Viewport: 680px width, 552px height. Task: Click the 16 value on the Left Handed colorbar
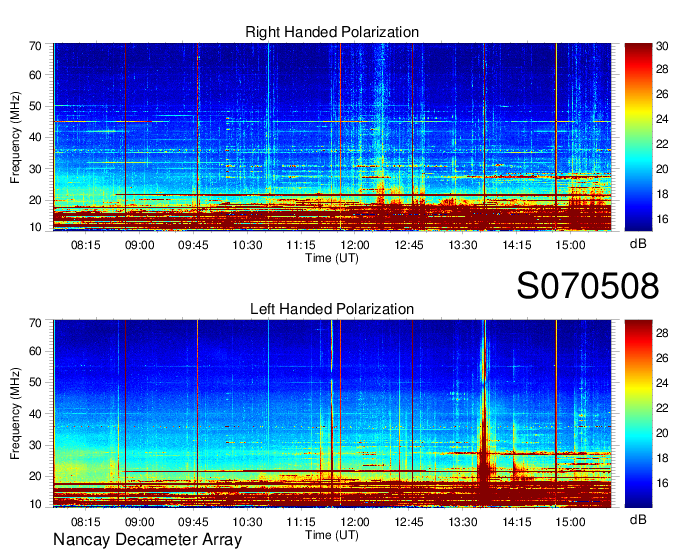pos(662,483)
